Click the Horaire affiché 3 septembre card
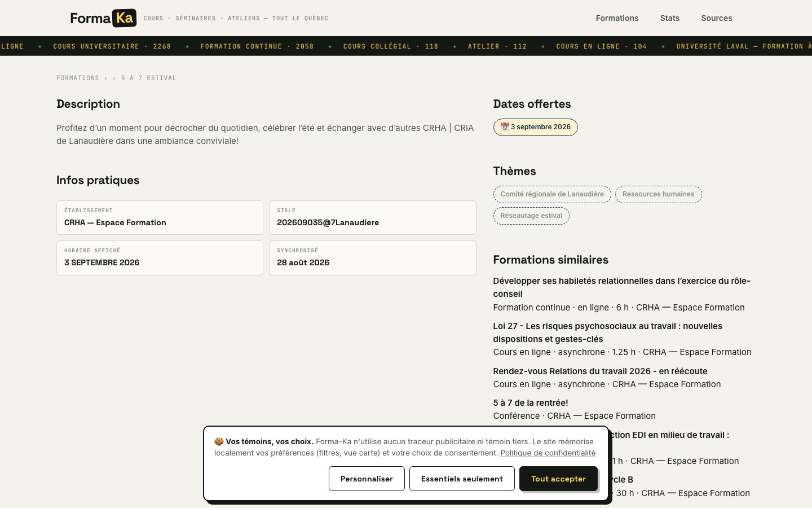 160,257
